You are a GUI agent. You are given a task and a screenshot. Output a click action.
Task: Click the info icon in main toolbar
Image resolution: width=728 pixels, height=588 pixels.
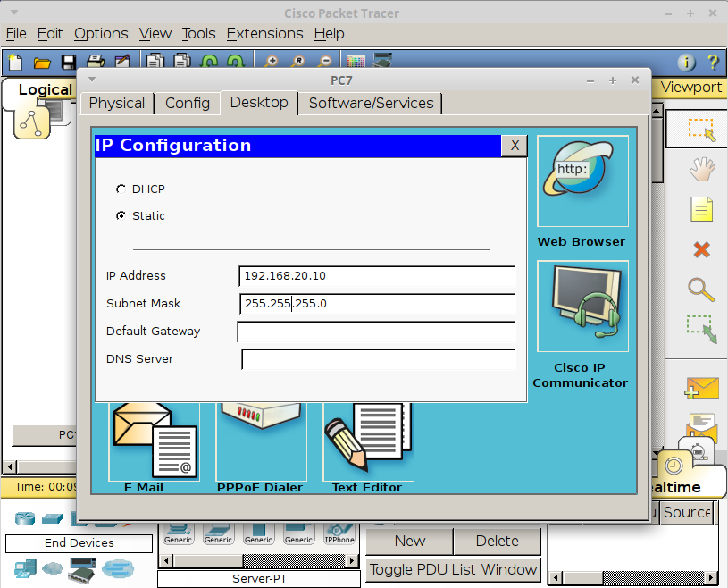(686, 62)
